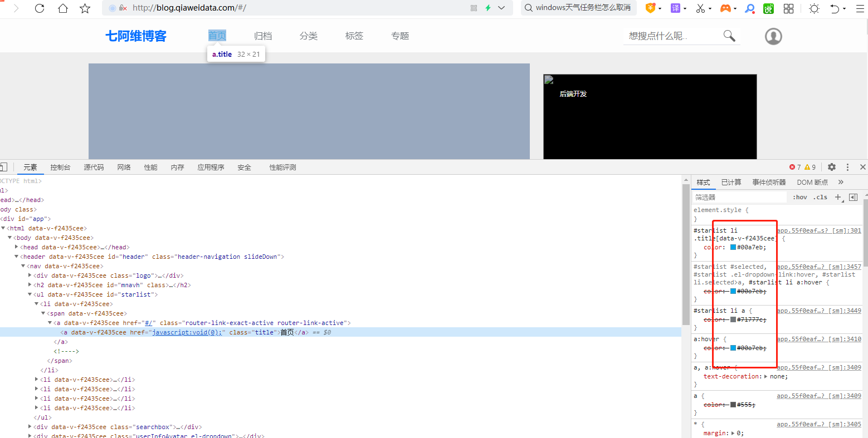This screenshot has width=868, height=438.
Task: Open the scissors screenshot tool
Action: click(x=700, y=8)
